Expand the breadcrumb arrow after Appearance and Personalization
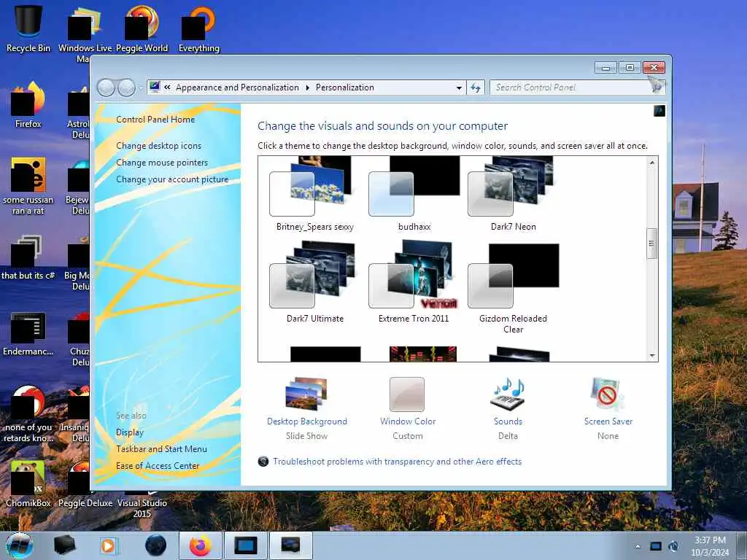The width and height of the screenshot is (747, 560). pyautogui.click(x=307, y=87)
